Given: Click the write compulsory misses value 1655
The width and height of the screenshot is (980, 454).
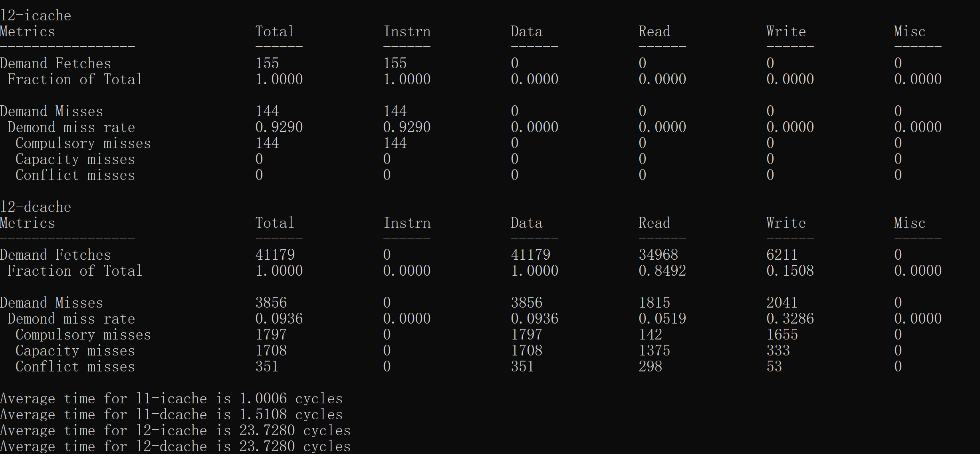Looking at the screenshot, I should pyautogui.click(x=782, y=334).
